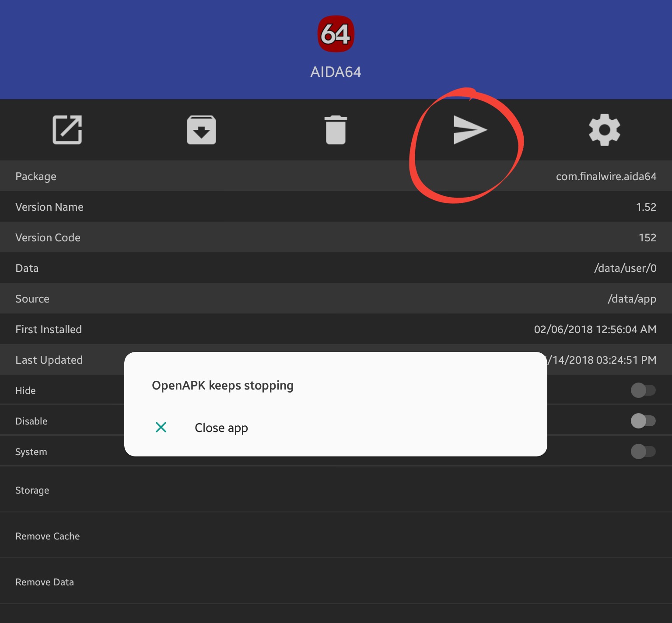The image size is (672, 623).
Task: Tap the Version Name label
Action: [49, 207]
